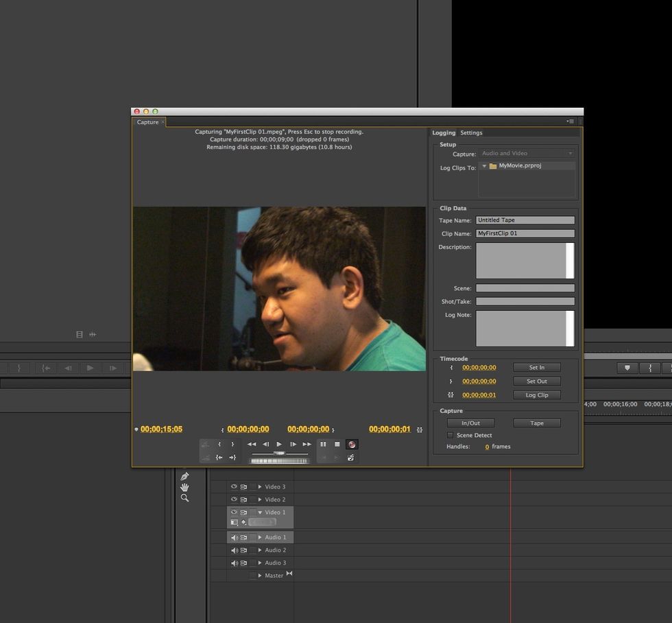Click the Clip Name text field
This screenshot has width=672, height=623.
coord(525,234)
